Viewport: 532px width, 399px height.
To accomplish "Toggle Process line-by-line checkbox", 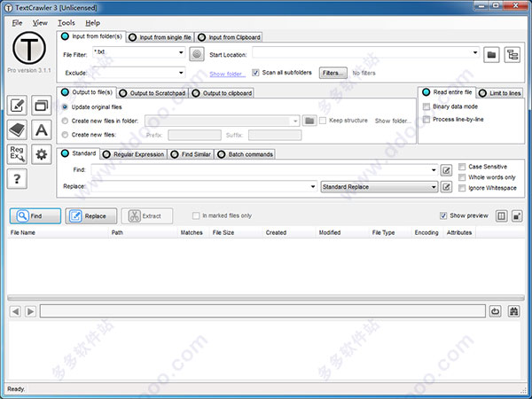I will click(x=426, y=120).
